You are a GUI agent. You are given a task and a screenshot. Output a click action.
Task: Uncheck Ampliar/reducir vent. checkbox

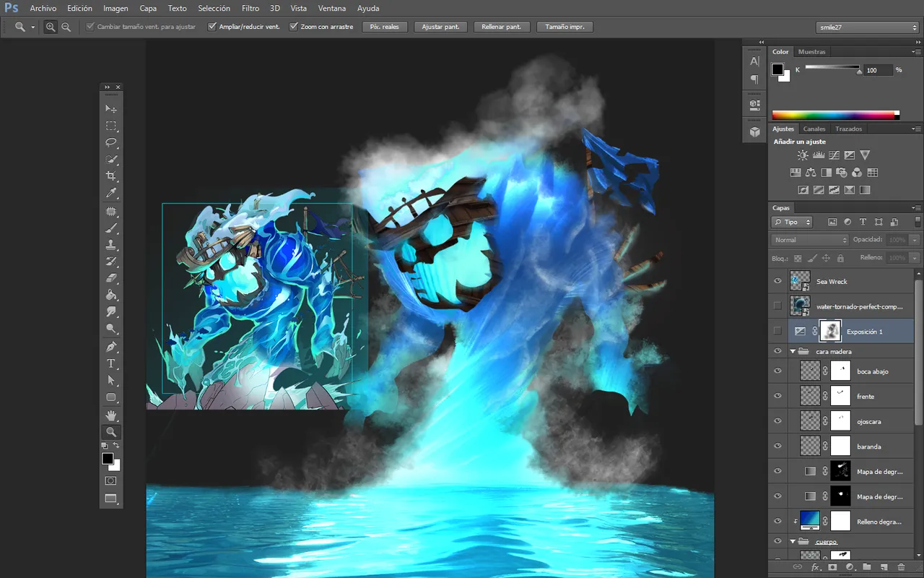212,27
